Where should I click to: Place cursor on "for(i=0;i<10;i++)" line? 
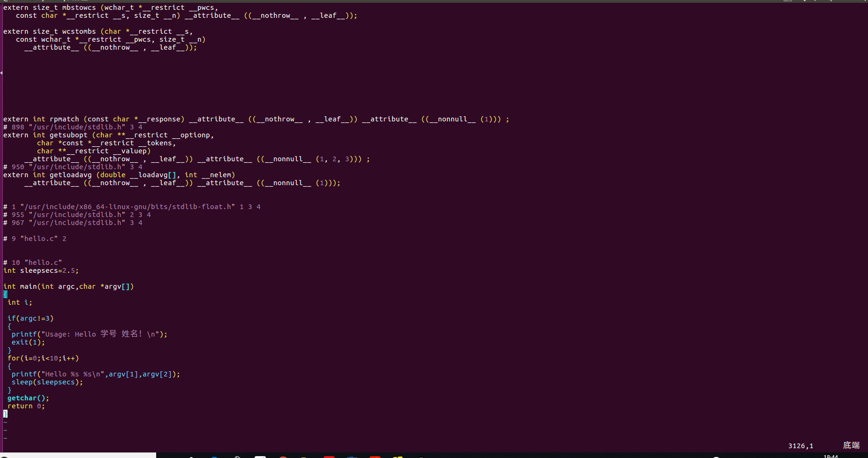click(43, 358)
